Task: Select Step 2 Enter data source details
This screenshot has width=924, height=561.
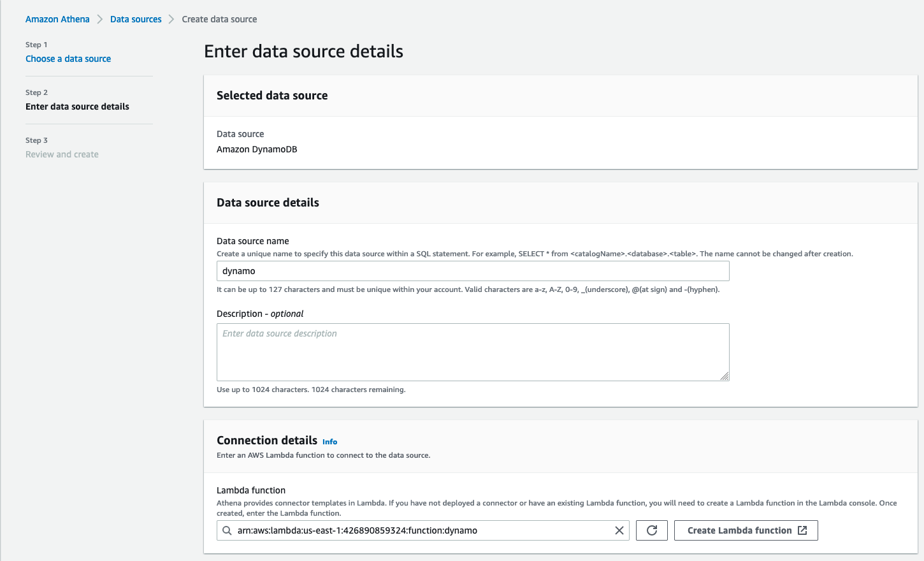Action: coord(76,106)
